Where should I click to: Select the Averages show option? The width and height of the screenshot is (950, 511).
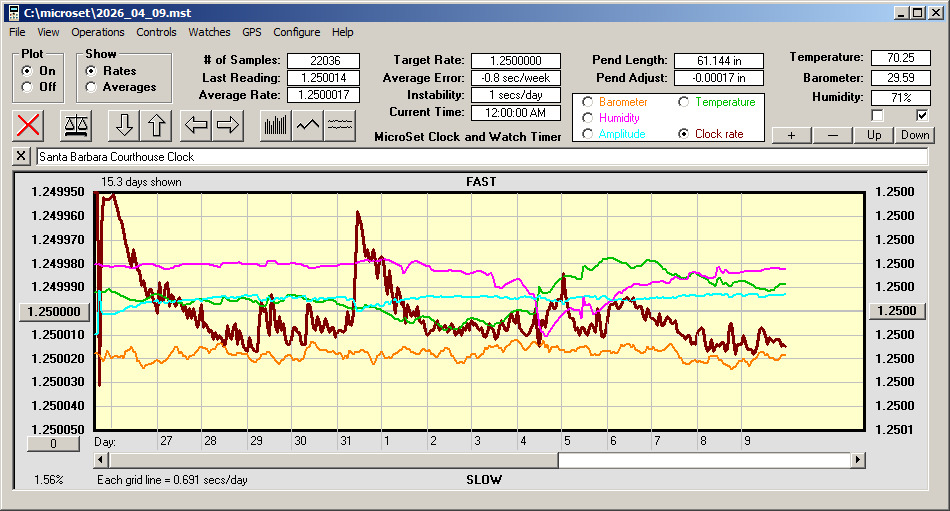[x=92, y=87]
